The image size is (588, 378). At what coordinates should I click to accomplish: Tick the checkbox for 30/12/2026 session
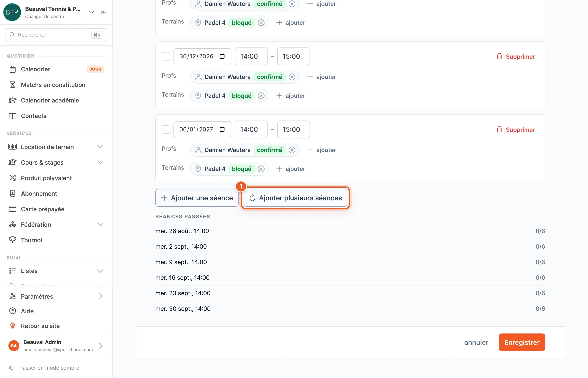point(166,56)
